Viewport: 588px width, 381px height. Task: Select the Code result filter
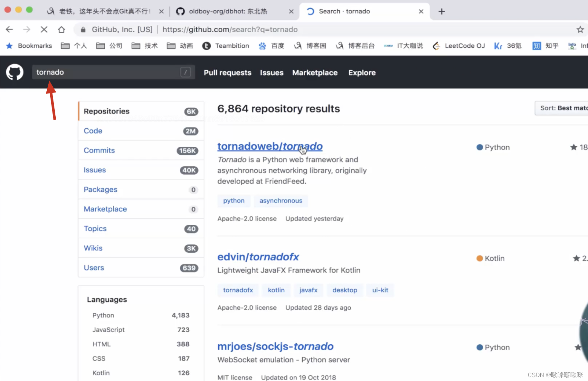[141, 131]
